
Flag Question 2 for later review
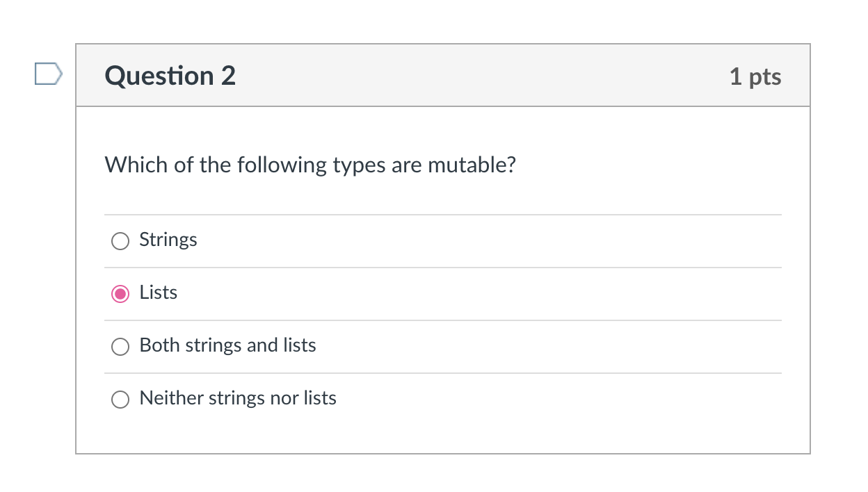coord(49,74)
